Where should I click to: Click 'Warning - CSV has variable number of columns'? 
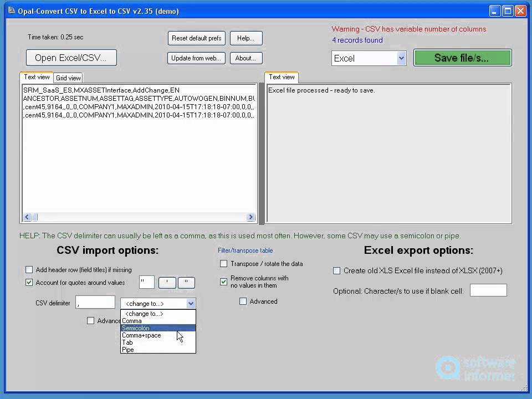click(x=409, y=29)
